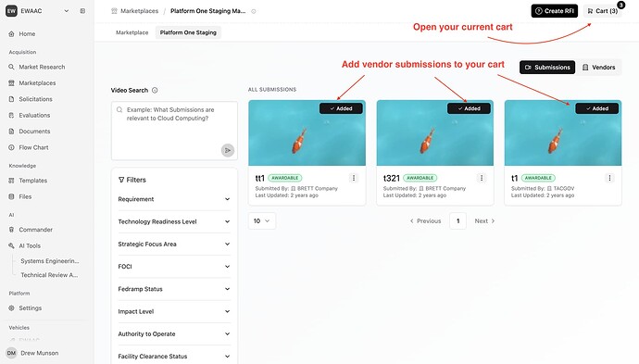Expand Strategic Focus Area filter
The image size is (639, 364).
click(x=174, y=245)
